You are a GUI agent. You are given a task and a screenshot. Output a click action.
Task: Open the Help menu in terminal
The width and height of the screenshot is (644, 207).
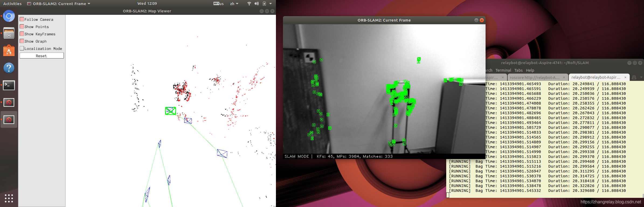click(x=530, y=70)
